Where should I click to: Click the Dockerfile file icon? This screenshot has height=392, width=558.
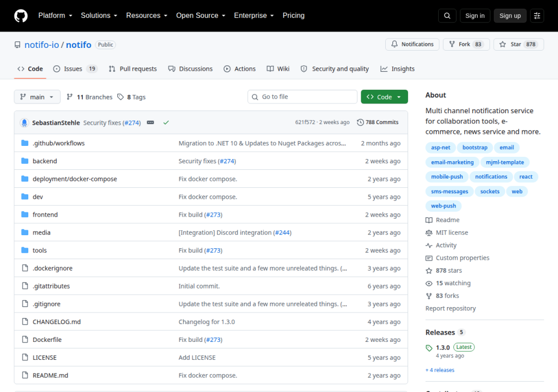point(25,339)
